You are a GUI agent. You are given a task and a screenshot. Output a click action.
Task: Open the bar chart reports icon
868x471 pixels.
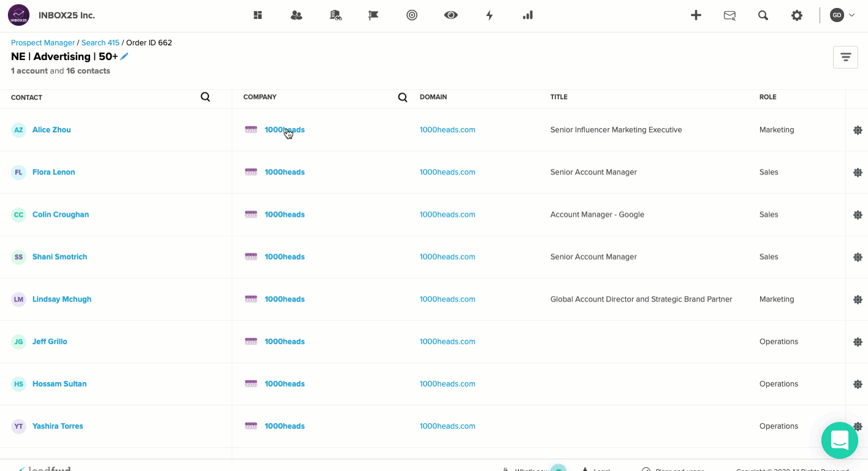(x=528, y=15)
